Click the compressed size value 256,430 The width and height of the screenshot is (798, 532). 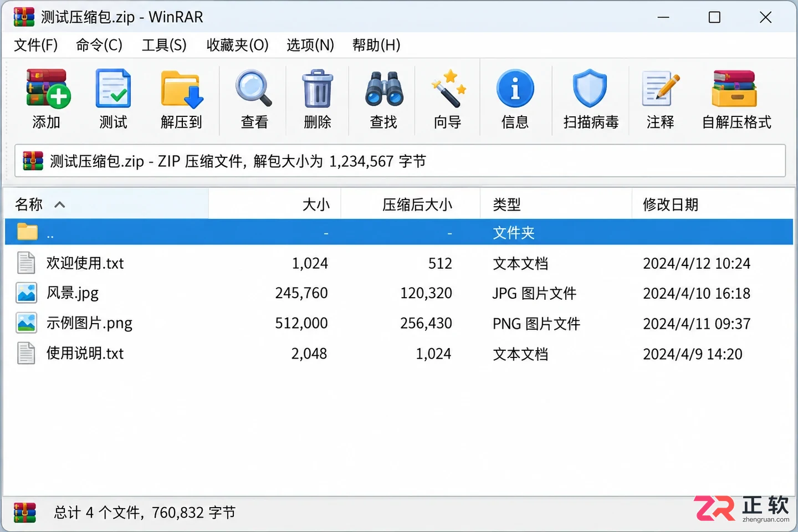click(x=426, y=323)
